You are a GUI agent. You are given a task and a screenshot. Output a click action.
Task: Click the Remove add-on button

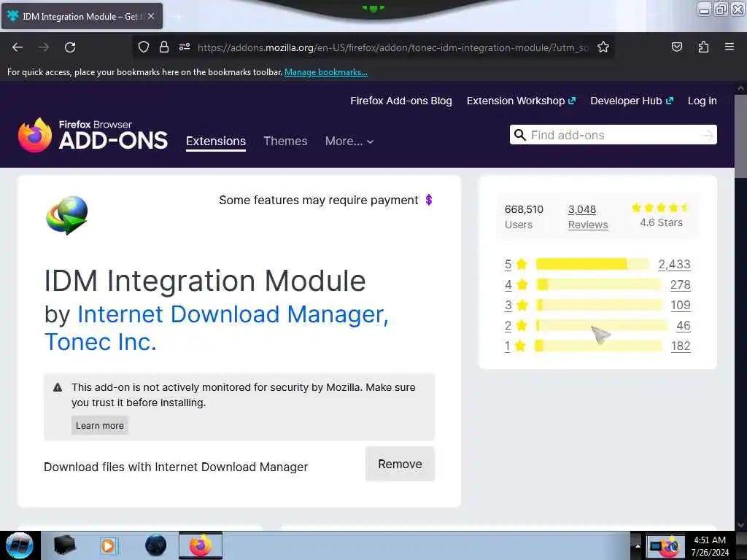(x=400, y=464)
